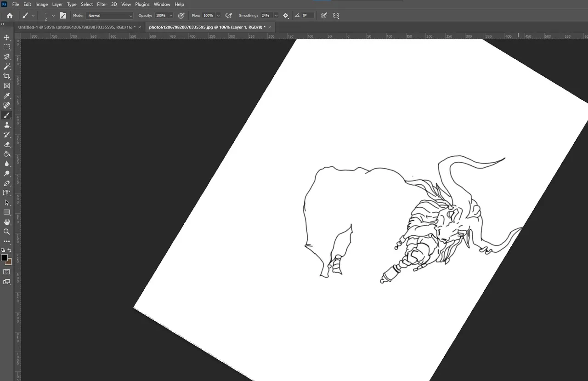Select the Hand tool
The image size is (588, 381).
(x=6, y=222)
